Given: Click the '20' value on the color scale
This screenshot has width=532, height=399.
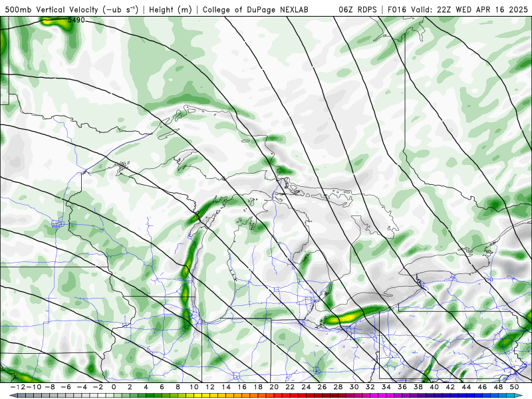Looking at the screenshot, I should 274,387.
